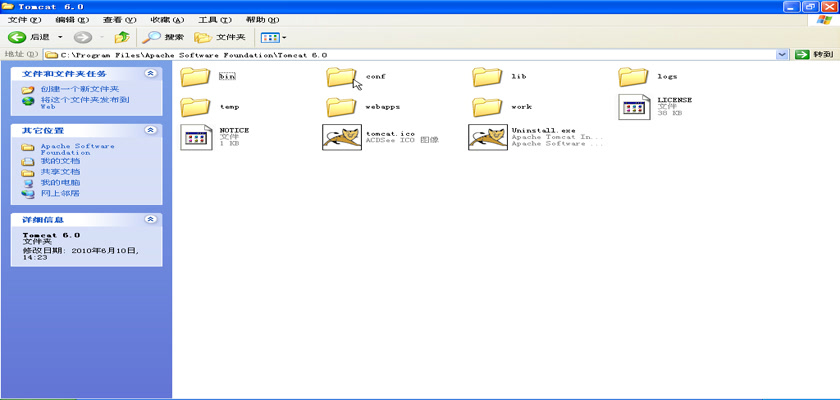Click the conf folder name label
This screenshot has height=400, width=840.
click(x=376, y=76)
